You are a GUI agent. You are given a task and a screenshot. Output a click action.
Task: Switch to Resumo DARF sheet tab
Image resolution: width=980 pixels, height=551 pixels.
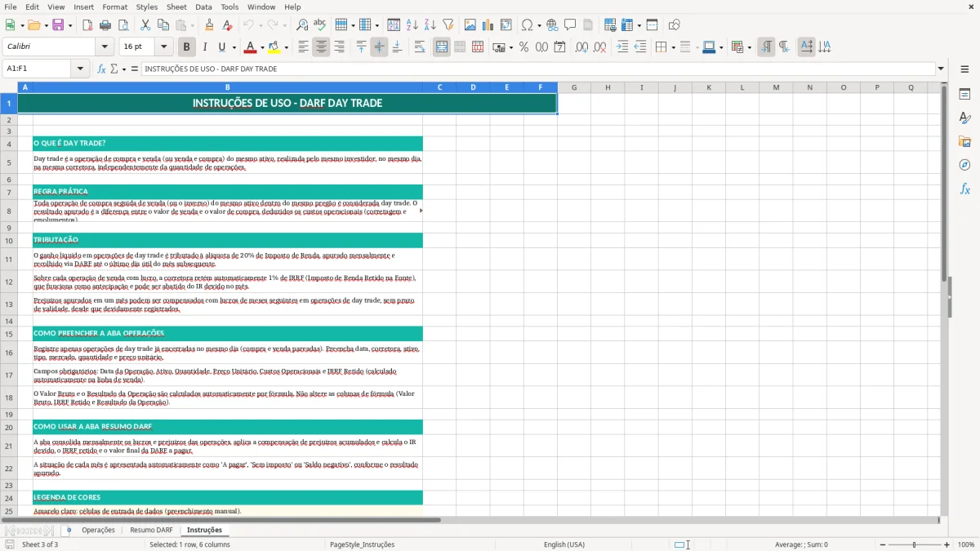[151, 530]
